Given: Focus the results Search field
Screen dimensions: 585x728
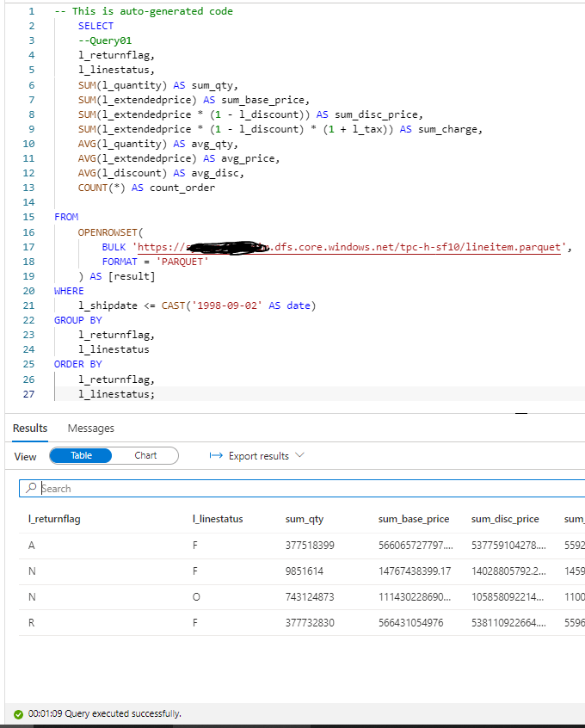Looking at the screenshot, I should coord(301,488).
